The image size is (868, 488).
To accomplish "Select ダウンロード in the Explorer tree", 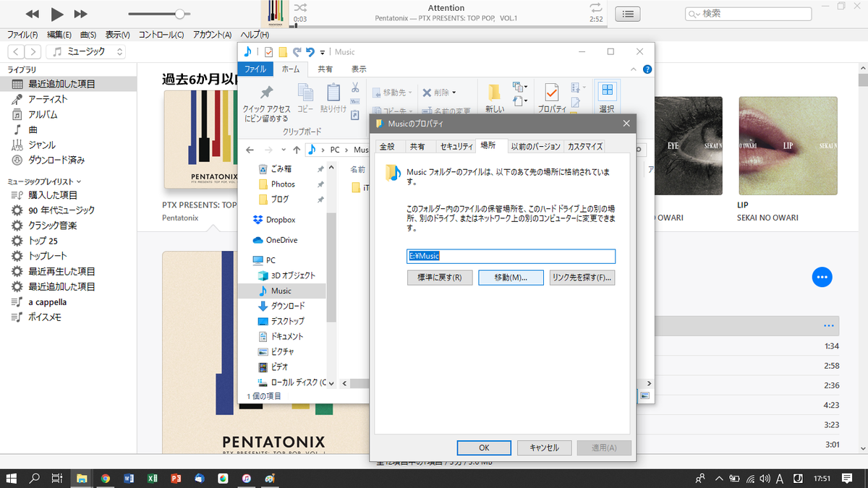I will 287,306.
